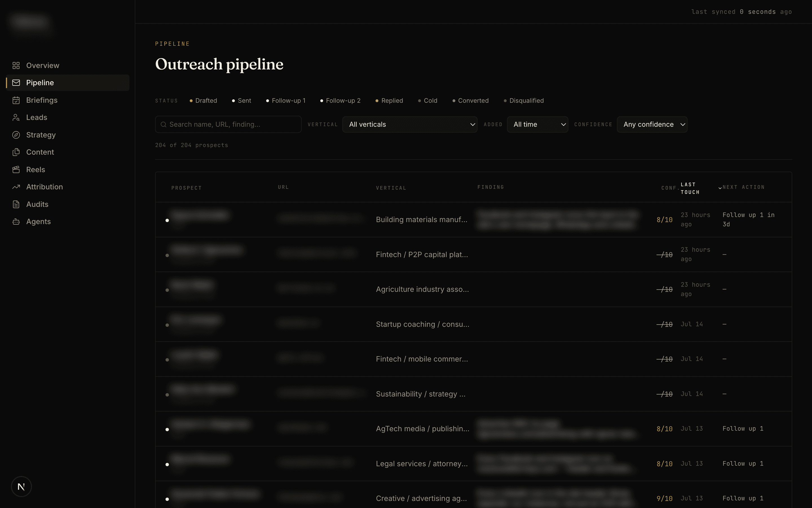Click the AgTech media / publishin... cell

tap(422, 429)
